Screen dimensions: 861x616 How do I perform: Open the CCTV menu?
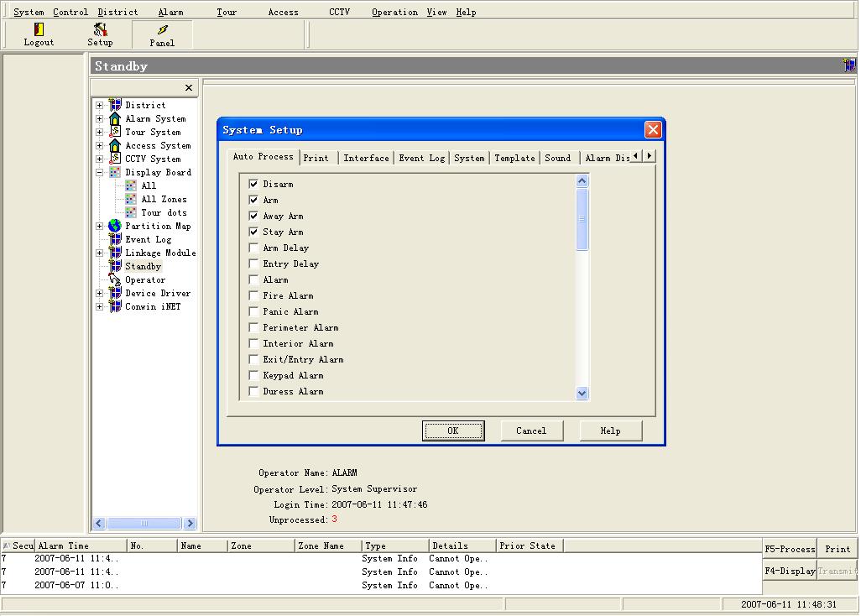[x=339, y=12]
